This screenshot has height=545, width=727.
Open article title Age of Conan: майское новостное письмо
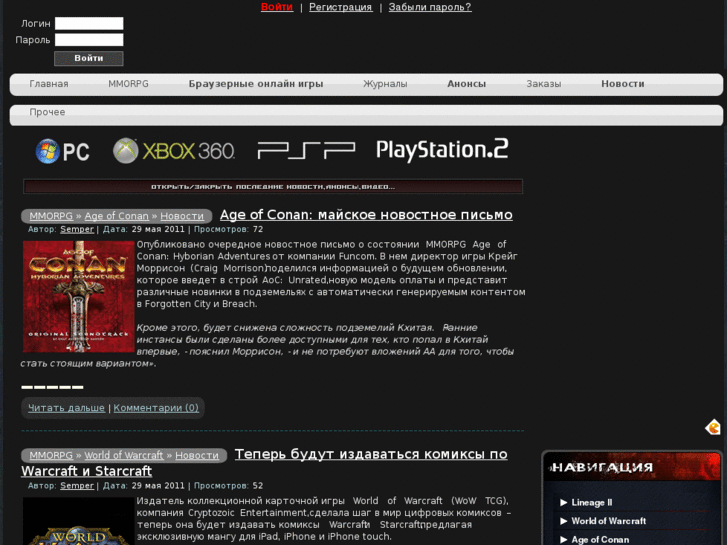click(x=366, y=215)
